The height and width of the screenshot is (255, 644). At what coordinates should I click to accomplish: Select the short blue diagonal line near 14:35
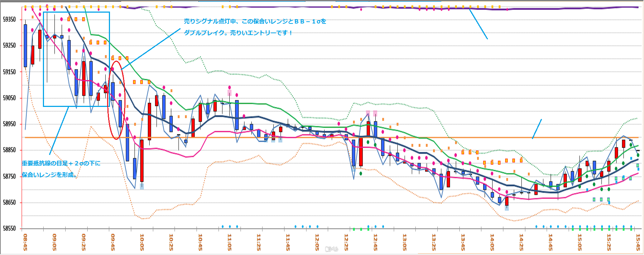click(x=537, y=129)
